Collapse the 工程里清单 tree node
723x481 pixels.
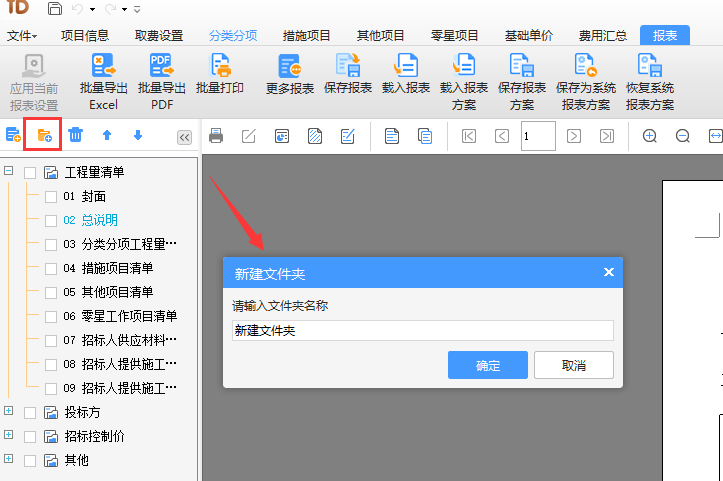(8, 171)
